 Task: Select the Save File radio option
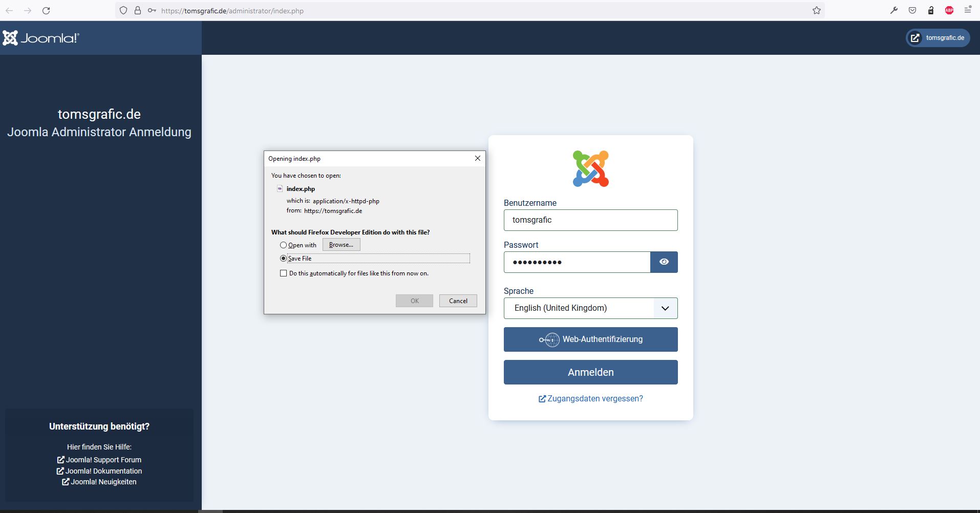click(283, 259)
